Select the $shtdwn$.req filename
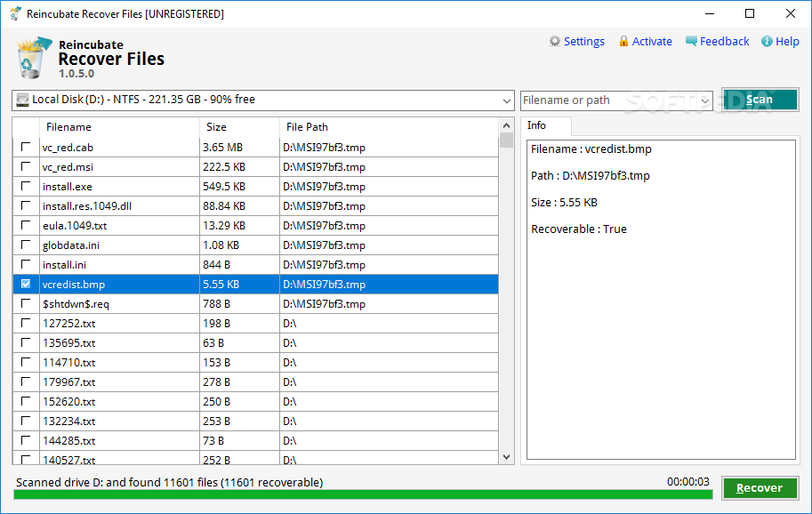Image resolution: width=812 pixels, height=514 pixels. point(76,304)
